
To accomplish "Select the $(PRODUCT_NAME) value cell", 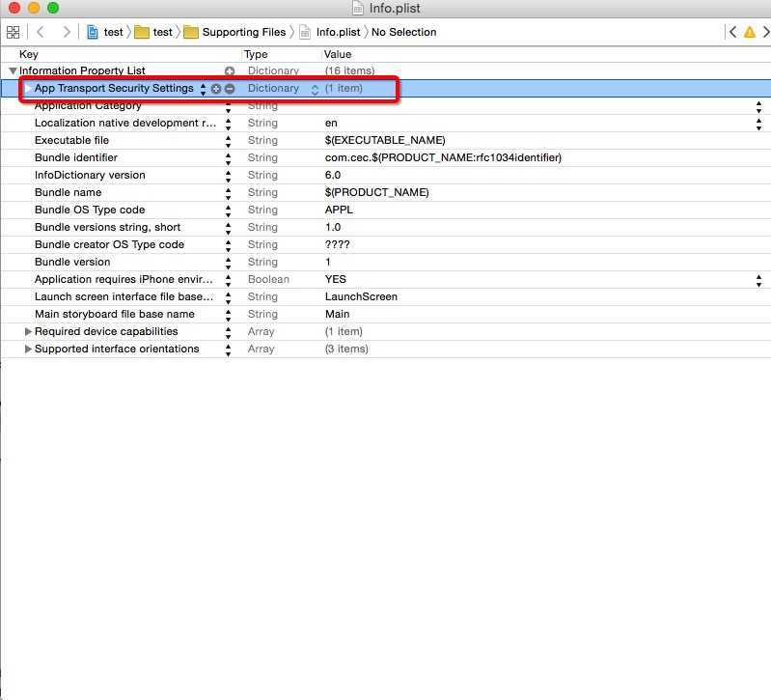I will coord(376,192).
